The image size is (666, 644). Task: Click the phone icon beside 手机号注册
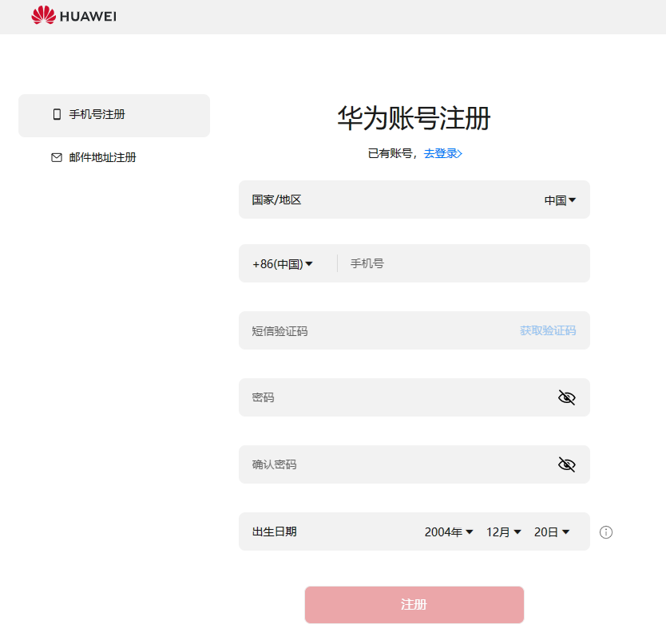(57, 114)
